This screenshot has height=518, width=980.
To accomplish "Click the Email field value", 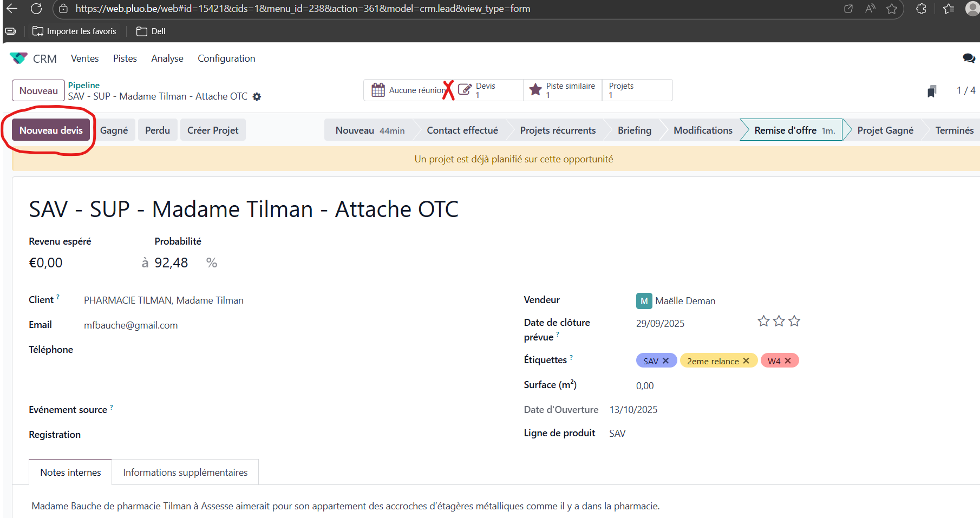I will click(131, 325).
